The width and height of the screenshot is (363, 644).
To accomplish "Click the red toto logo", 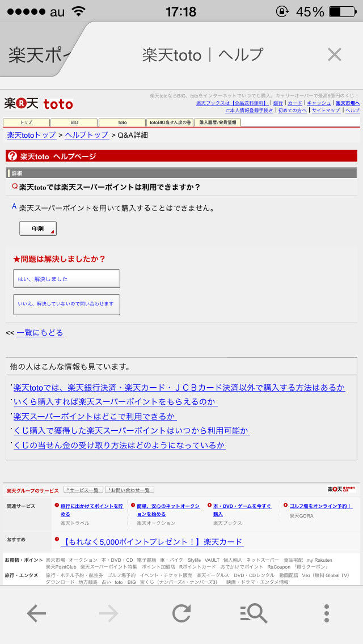I will (58, 104).
